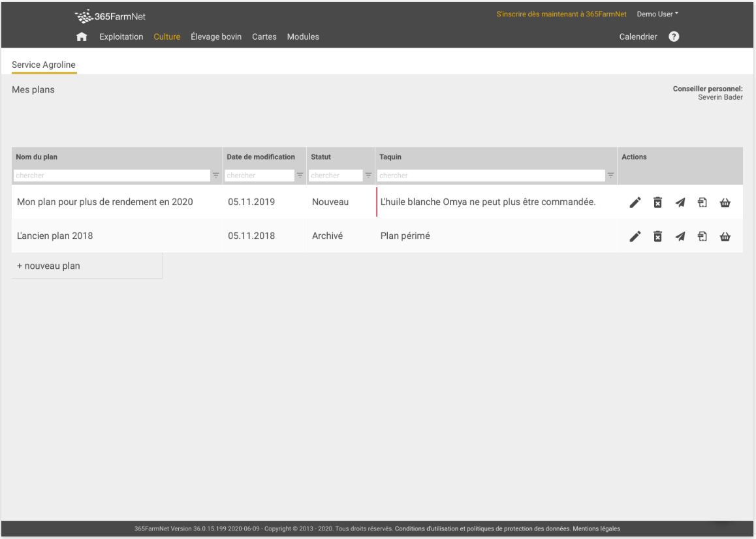
Task: Open the 'Élevage bovin' menu
Action: point(216,37)
